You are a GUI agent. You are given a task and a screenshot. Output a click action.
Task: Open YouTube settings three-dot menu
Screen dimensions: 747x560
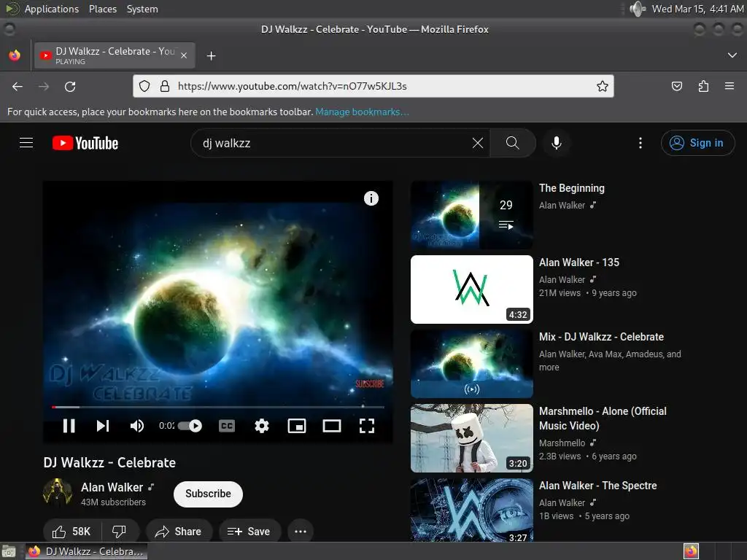click(x=640, y=143)
